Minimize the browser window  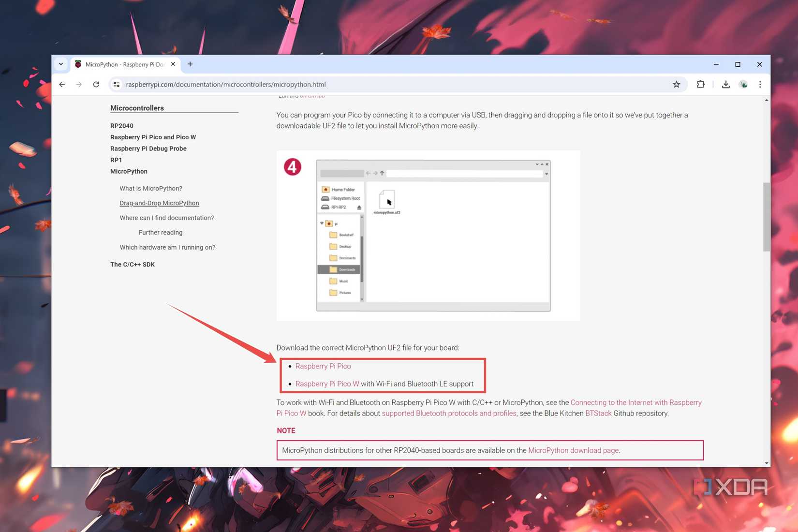pos(716,64)
